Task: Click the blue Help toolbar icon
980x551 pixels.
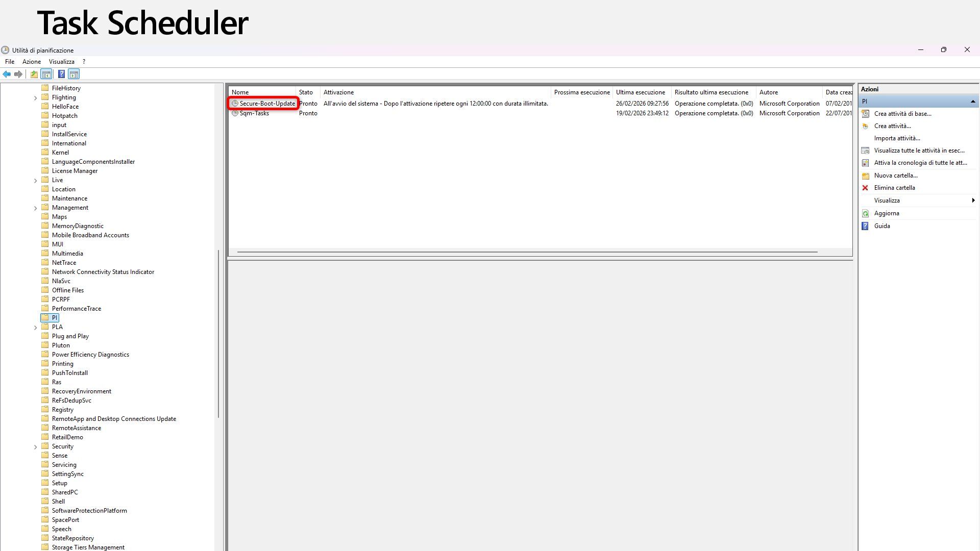Action: click(61, 74)
